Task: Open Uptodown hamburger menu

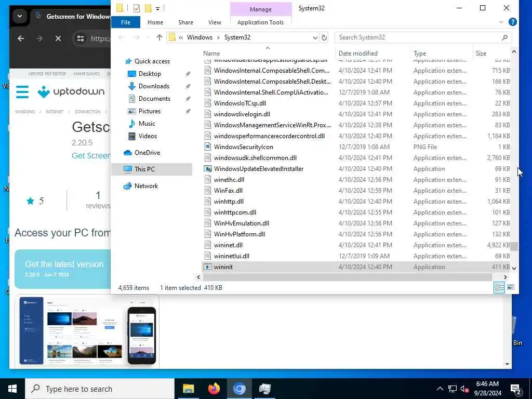Action: pos(22,91)
